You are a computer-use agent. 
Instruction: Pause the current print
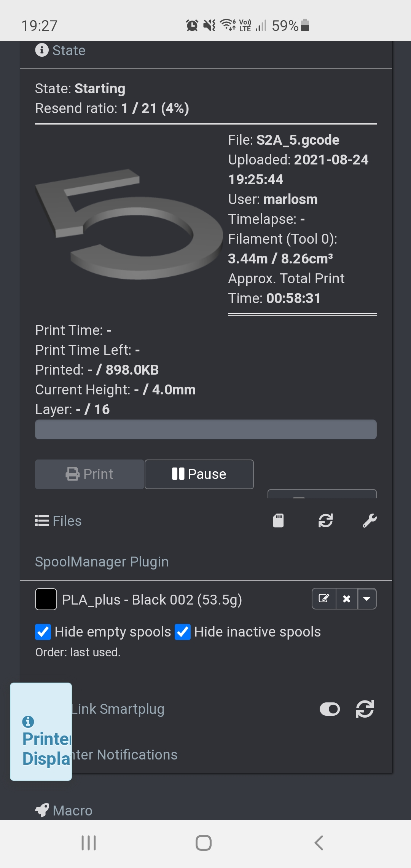point(199,474)
